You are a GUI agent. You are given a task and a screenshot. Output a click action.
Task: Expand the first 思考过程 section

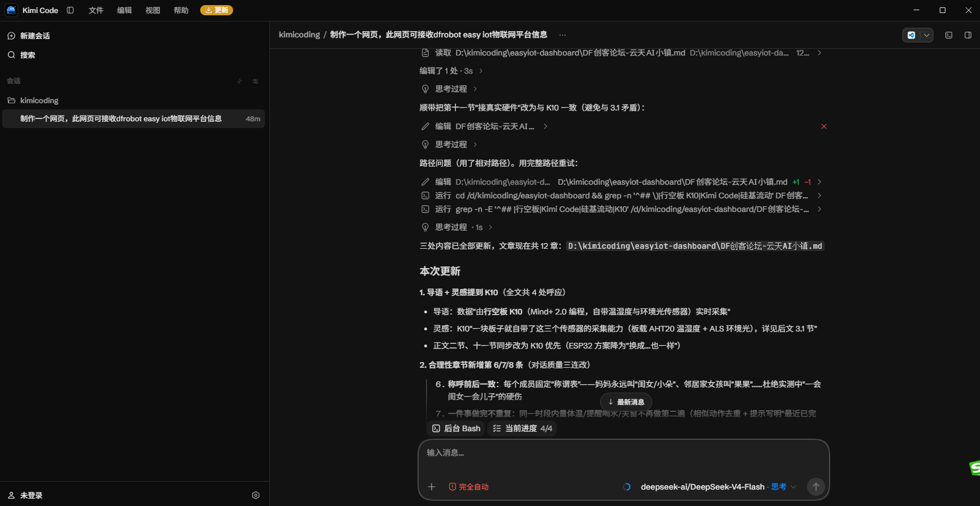[451, 89]
